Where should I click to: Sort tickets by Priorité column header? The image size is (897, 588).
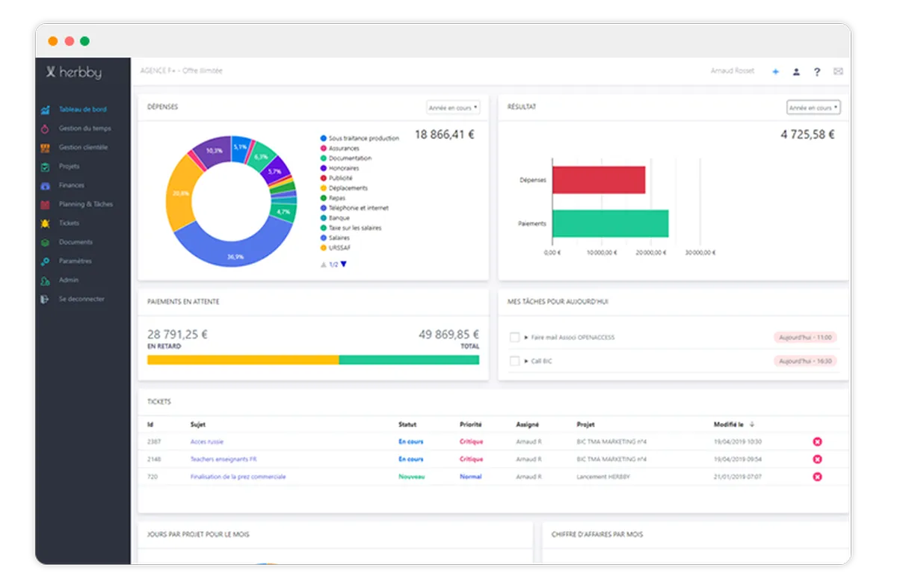[x=471, y=424]
